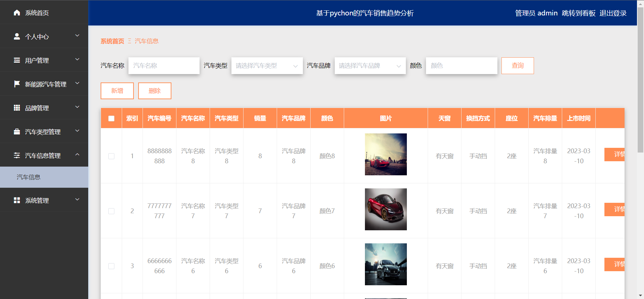Click the 详情 button for row 2
The image size is (644, 299).
pos(614,209)
